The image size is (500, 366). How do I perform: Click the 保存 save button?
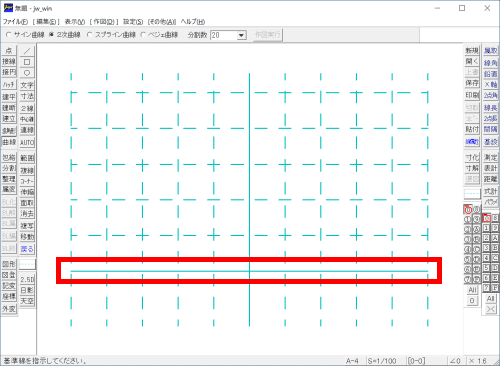472,83
